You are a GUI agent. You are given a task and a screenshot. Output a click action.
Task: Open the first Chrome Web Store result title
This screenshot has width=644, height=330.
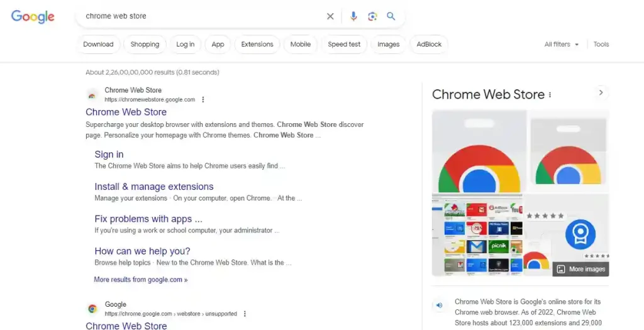[x=126, y=112]
